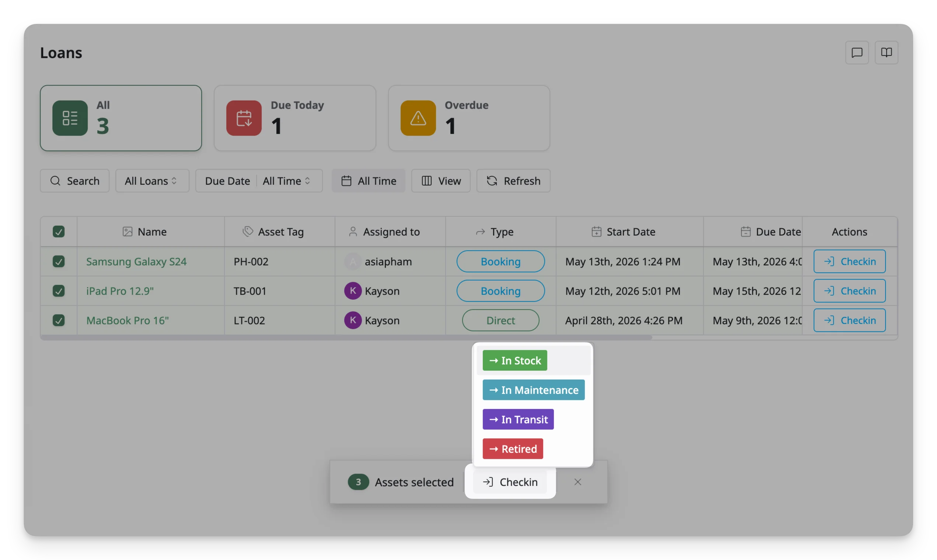This screenshot has width=937, height=560.
Task: Click the Search field
Action: (74, 181)
